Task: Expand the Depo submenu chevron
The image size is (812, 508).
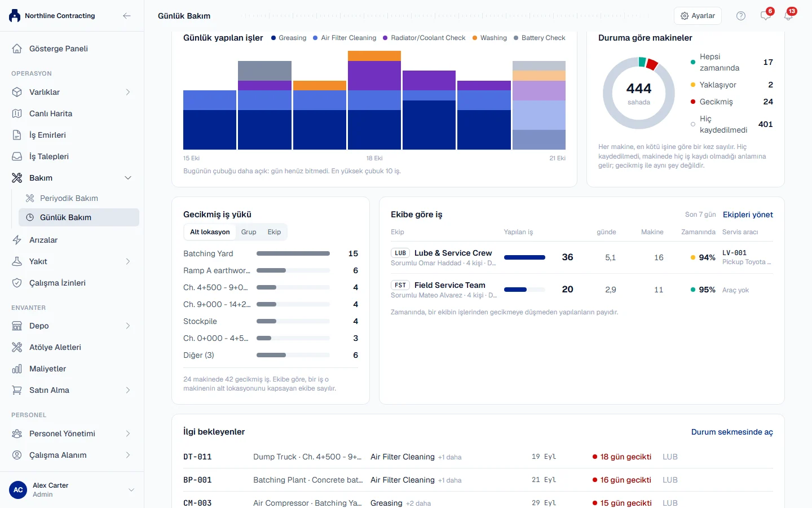Action: tap(128, 326)
